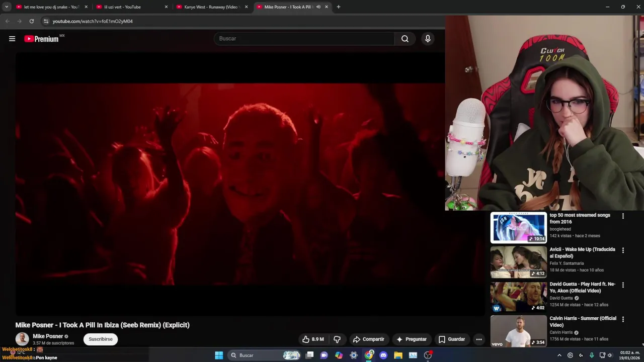Open Task View on the taskbar
This screenshot has height=362, width=644.
tap(310, 355)
